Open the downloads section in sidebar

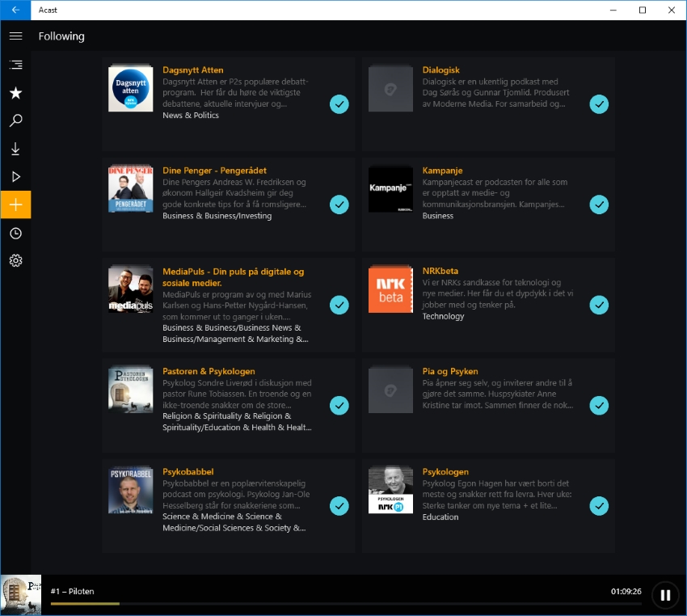click(x=15, y=149)
